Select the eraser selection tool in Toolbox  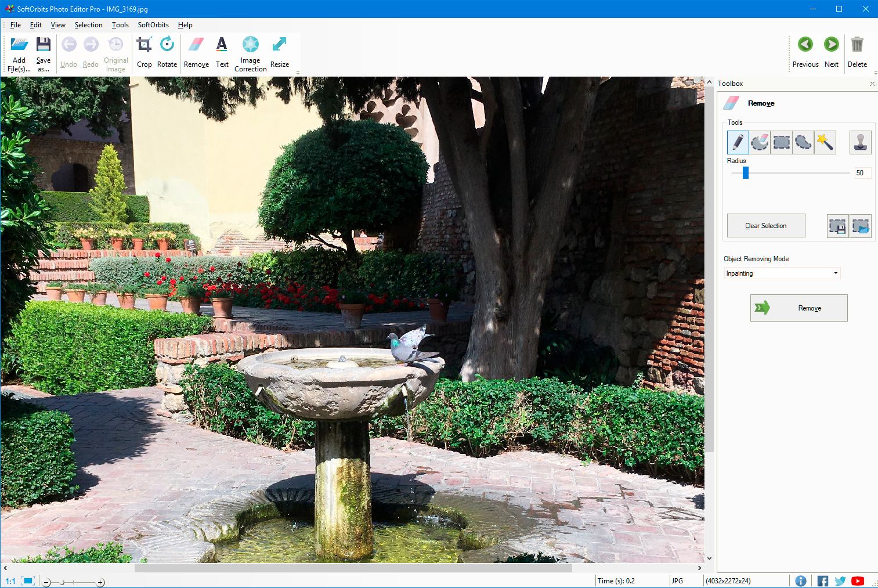point(760,142)
